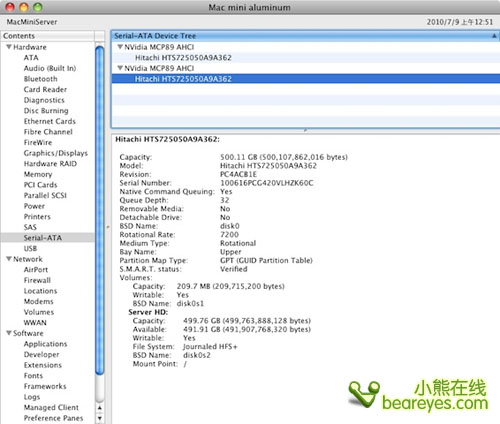The width and height of the screenshot is (500, 424).
Task: Minimize window with the yellow button
Action: coord(24,7)
